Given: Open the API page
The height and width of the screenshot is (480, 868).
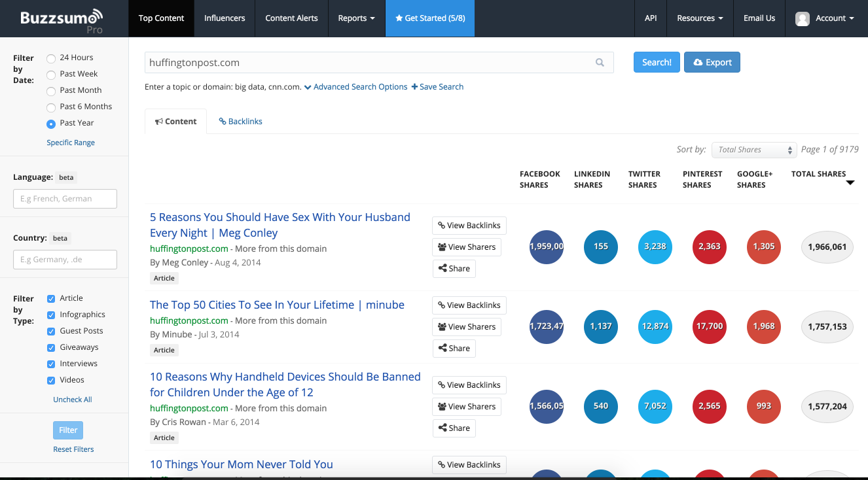Looking at the screenshot, I should [651, 18].
